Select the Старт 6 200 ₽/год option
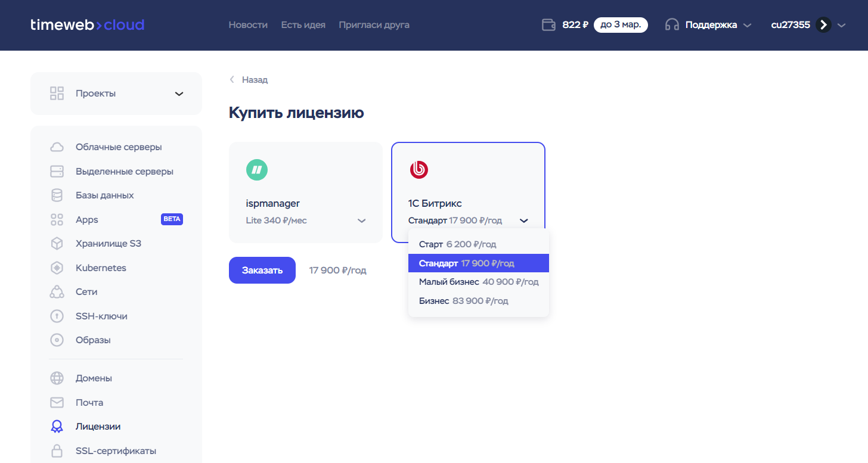868x463 pixels. (479, 244)
